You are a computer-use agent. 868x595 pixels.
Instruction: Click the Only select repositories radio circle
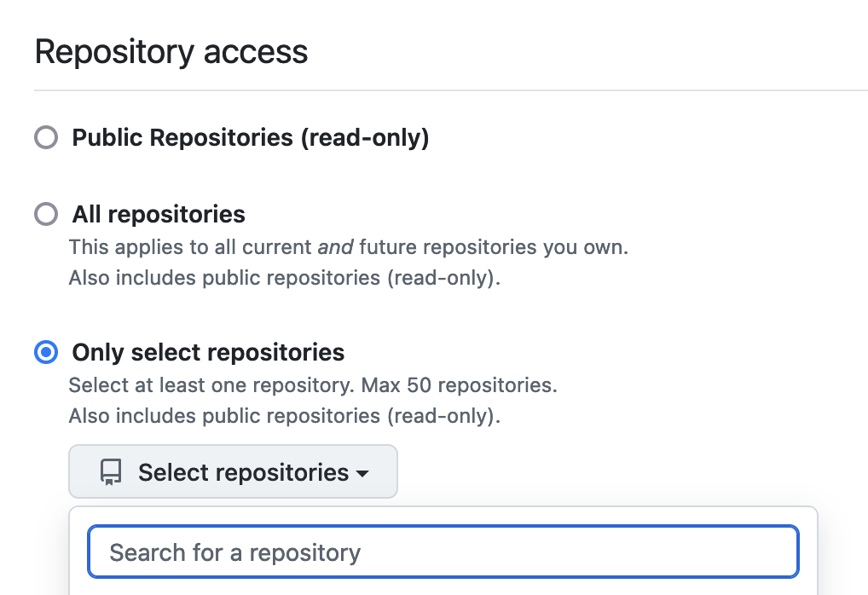tap(46, 352)
